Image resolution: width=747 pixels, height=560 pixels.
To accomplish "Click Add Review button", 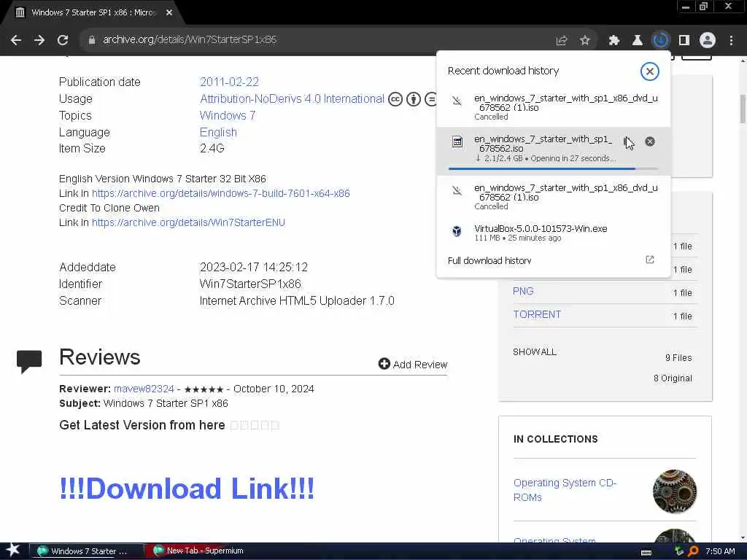I will click(x=413, y=365).
